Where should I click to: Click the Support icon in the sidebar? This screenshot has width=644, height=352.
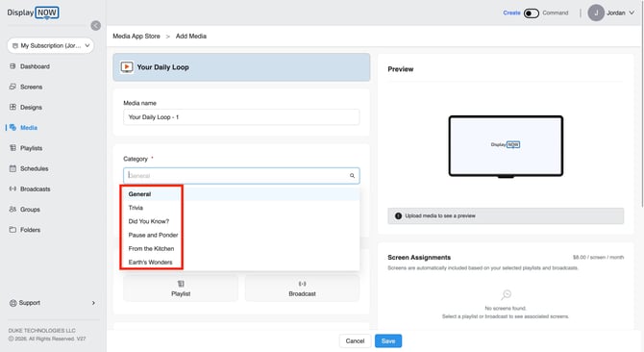tap(12, 303)
